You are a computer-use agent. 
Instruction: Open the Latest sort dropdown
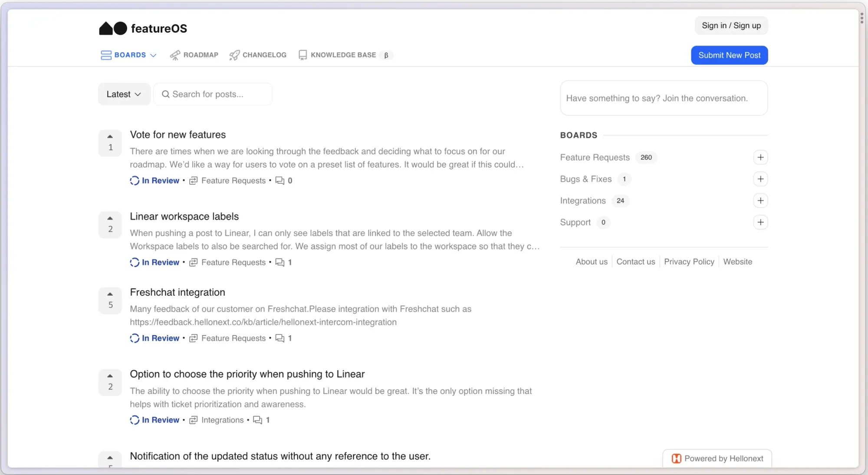124,94
